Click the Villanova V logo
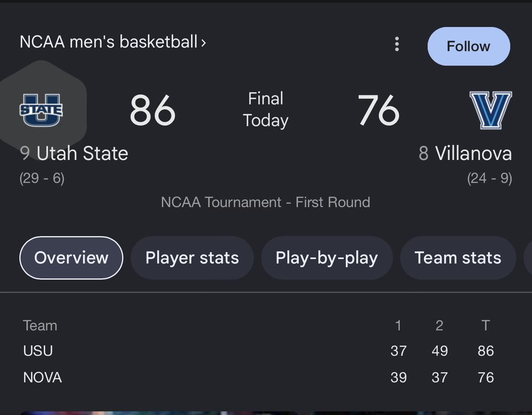 (x=491, y=110)
